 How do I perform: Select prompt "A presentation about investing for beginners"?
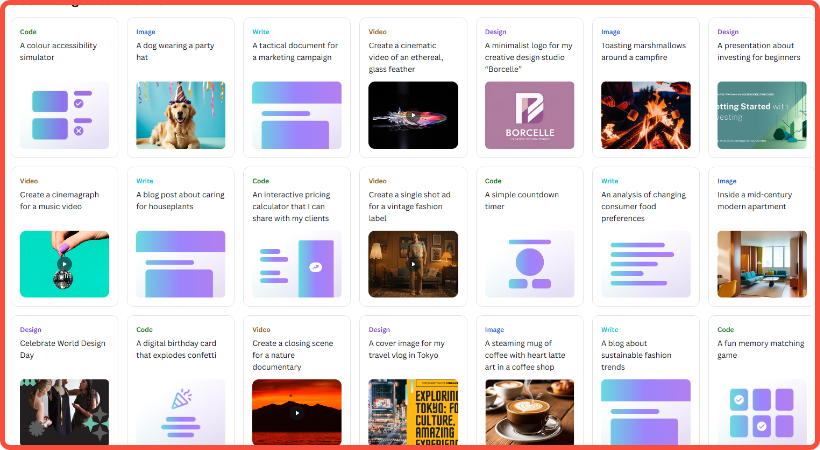pyautogui.click(x=759, y=51)
